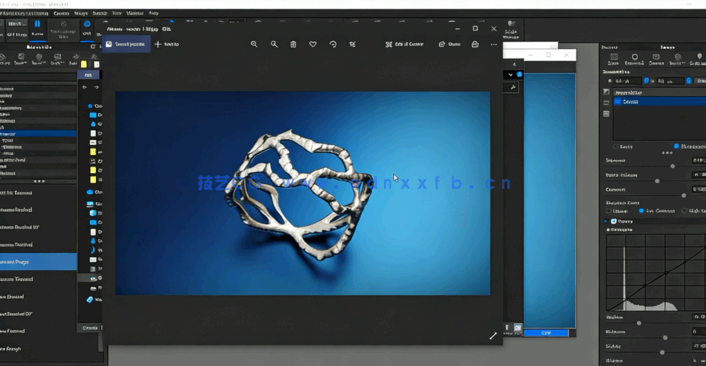Open the Camera menu in KeyShot menu bar
This screenshot has width=706, height=366.
(61, 13)
